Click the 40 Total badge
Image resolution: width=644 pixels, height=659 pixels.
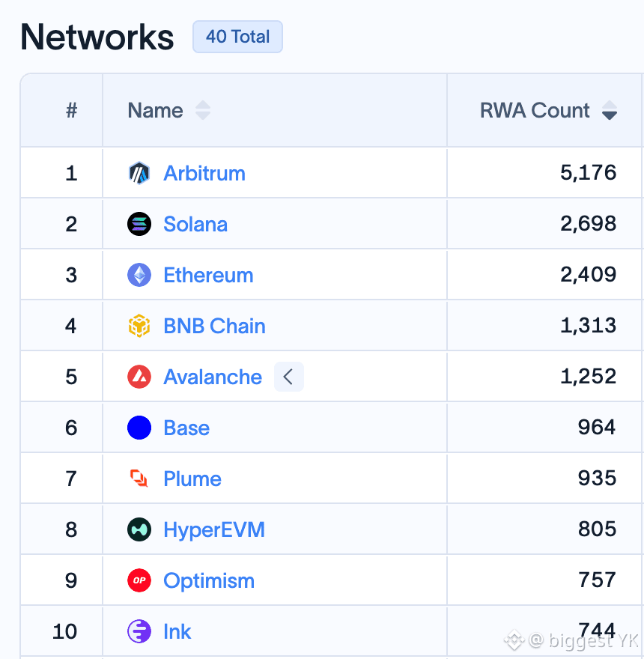point(237,37)
